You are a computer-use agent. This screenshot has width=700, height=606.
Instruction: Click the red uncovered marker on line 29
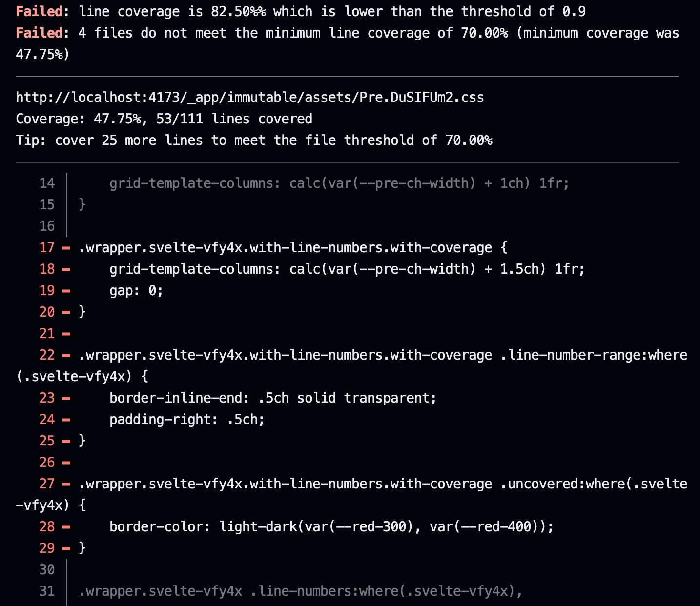tap(65, 548)
